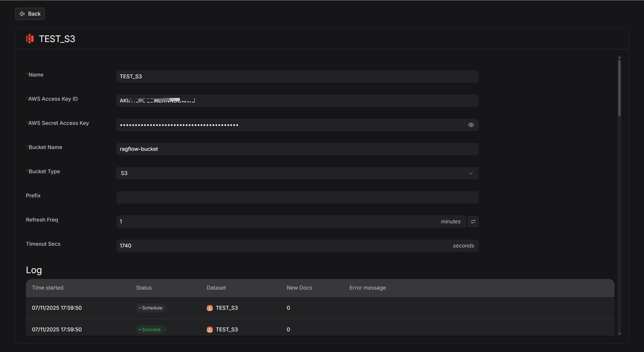This screenshot has height=352, width=644.
Task: Select the AWS Access Key ID field
Action: (297, 100)
